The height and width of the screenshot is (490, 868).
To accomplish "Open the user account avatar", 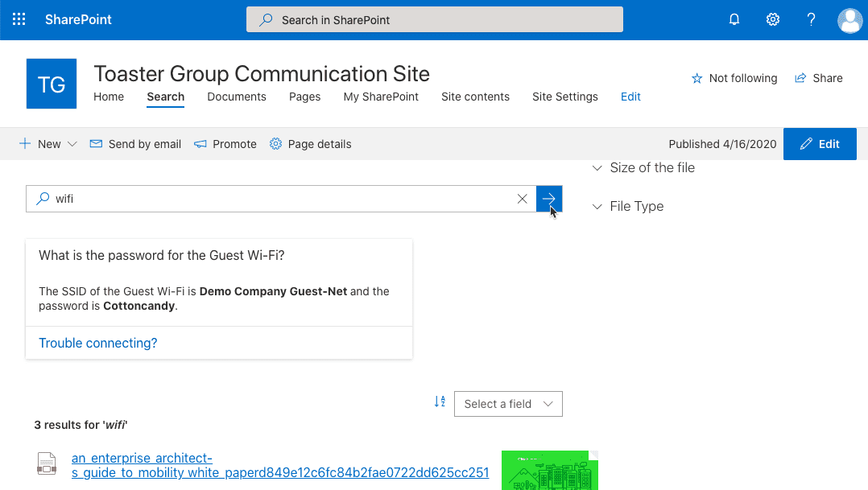I will pos(849,20).
